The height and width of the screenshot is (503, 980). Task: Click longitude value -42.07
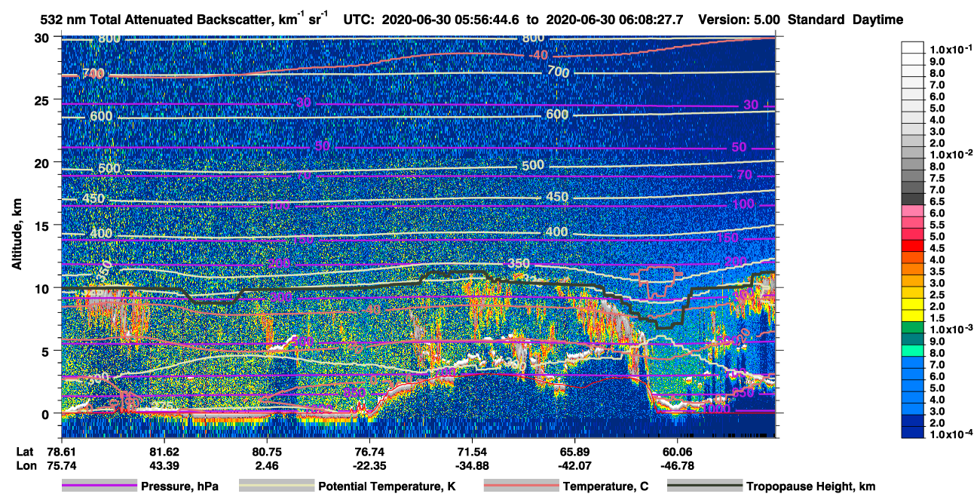574,466
